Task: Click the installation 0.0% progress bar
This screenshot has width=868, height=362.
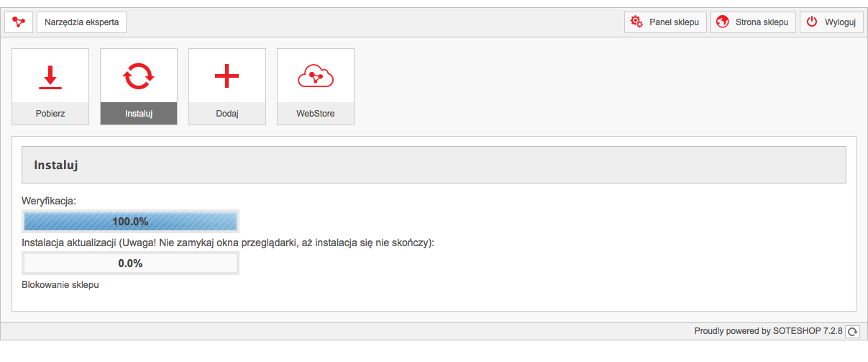Action: click(130, 263)
